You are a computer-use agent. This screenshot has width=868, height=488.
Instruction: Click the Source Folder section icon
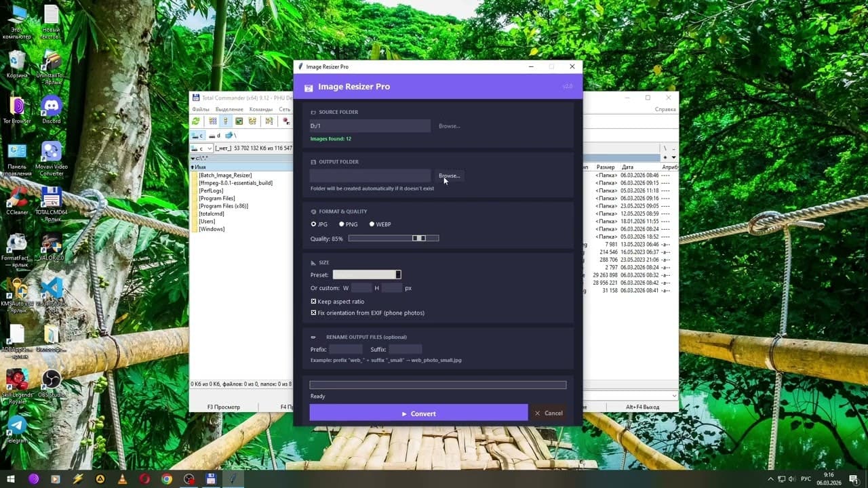click(x=313, y=112)
